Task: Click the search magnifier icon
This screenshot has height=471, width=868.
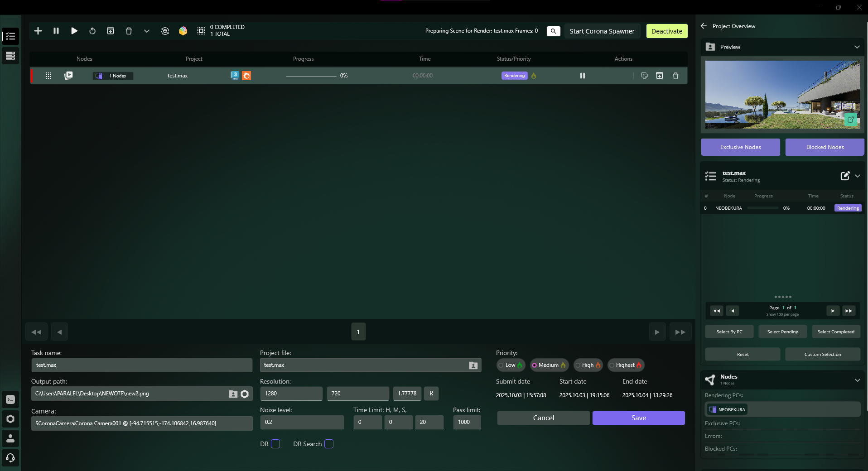Action: point(553,31)
